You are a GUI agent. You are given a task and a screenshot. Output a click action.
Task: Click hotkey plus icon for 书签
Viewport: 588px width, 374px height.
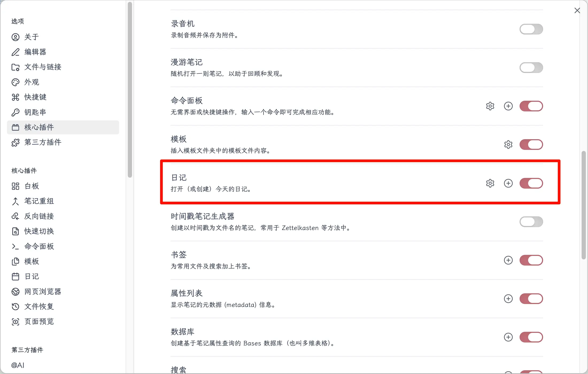[x=508, y=260]
